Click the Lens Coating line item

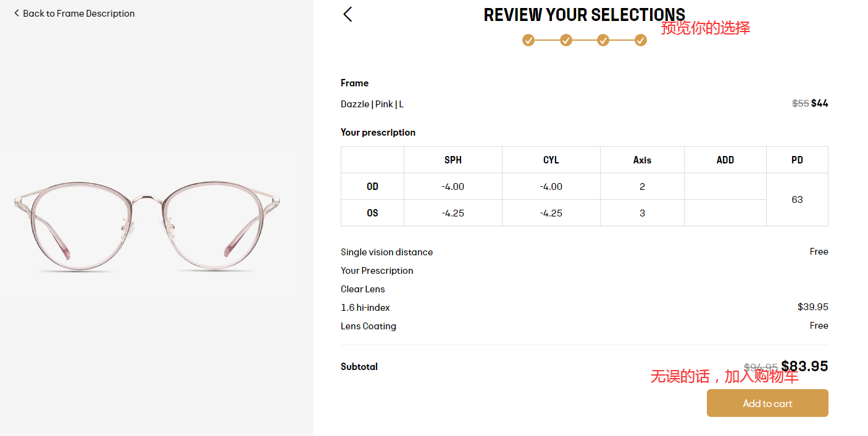[x=369, y=326]
